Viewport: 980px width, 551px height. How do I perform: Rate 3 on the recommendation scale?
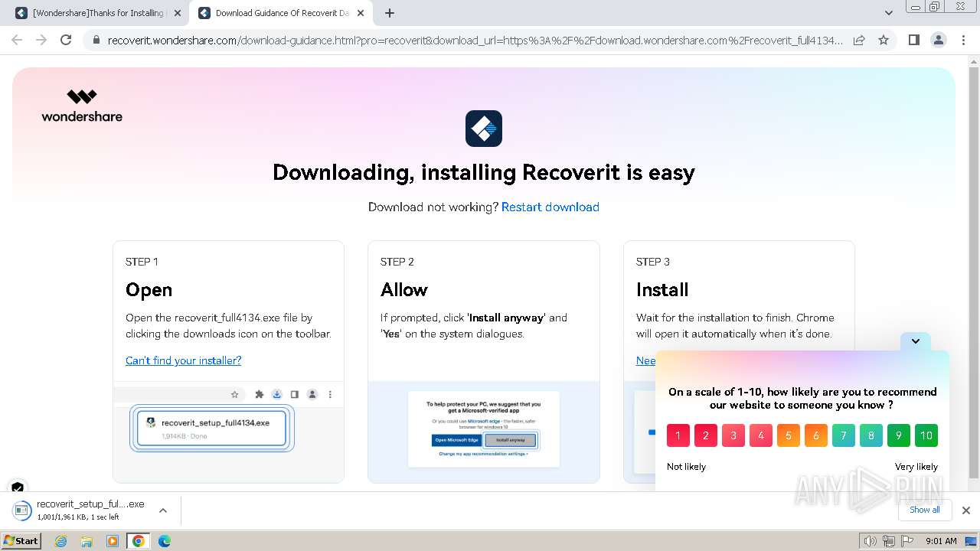(733, 435)
